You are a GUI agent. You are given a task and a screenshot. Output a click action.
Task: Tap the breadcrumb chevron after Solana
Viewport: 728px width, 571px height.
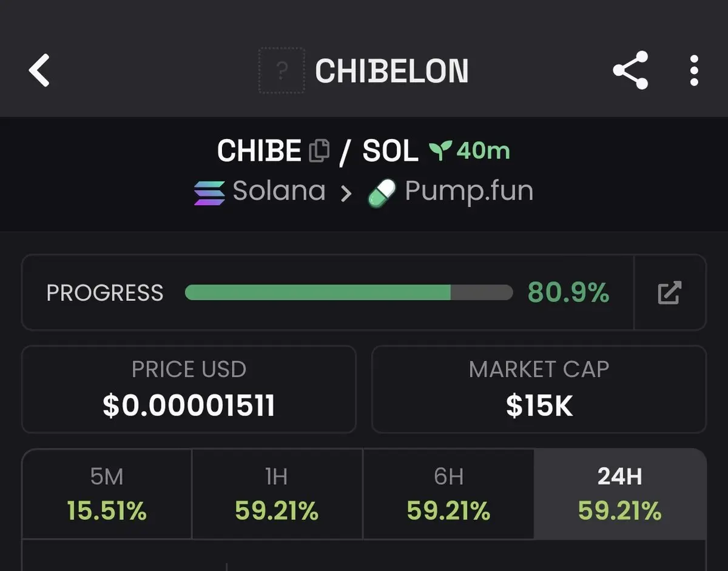tap(346, 194)
